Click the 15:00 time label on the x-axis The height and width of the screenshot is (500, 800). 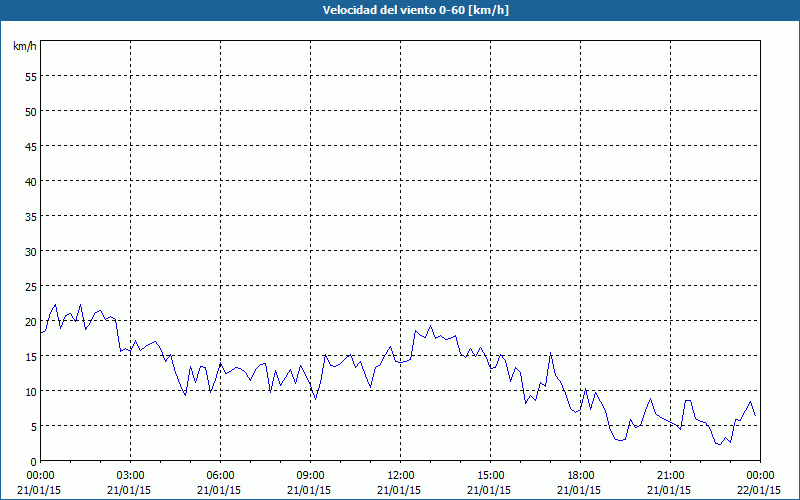pyautogui.click(x=490, y=475)
